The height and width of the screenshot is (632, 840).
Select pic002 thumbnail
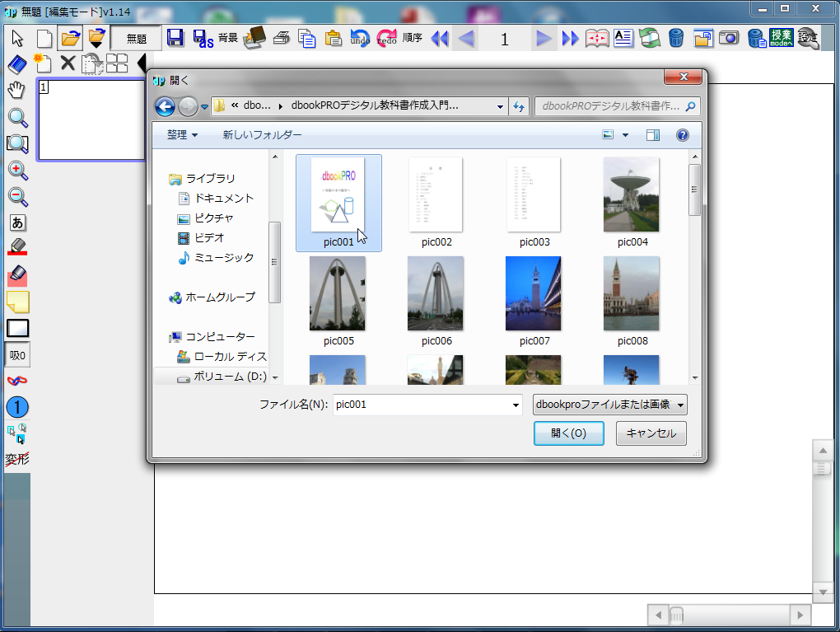[x=436, y=203]
